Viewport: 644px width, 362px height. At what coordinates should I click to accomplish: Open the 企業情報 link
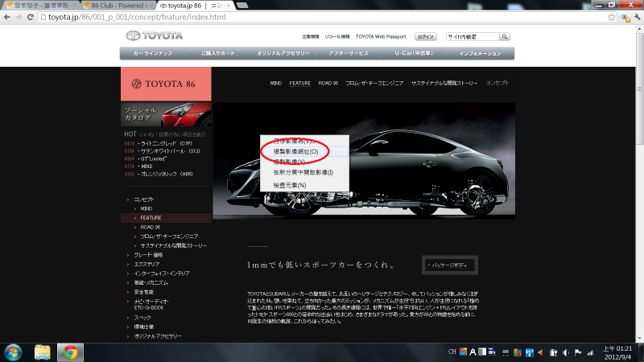click(x=311, y=36)
